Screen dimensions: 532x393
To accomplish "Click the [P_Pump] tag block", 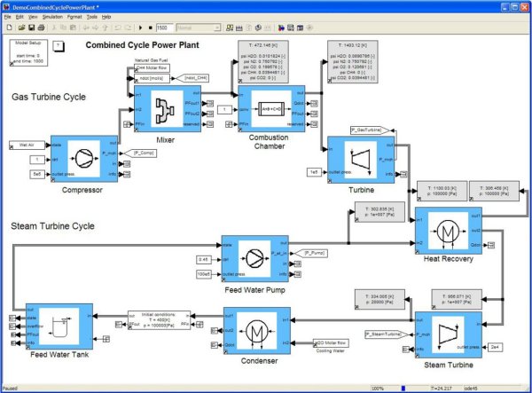I will [x=311, y=253].
